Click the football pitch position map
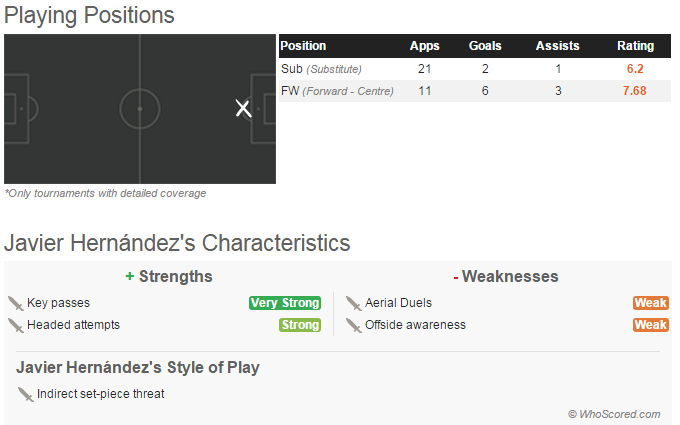The height and width of the screenshot is (425, 680). coord(139,109)
